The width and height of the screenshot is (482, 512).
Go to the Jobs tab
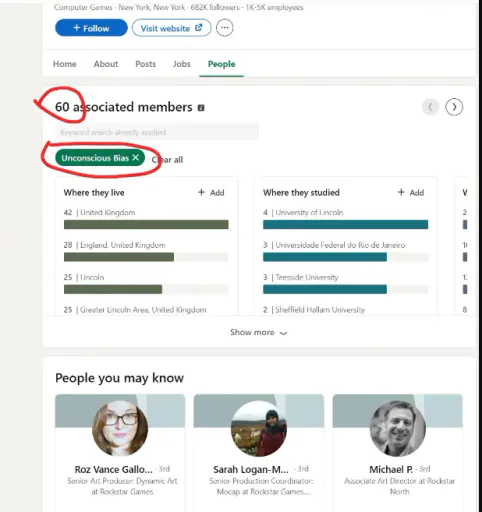182,64
